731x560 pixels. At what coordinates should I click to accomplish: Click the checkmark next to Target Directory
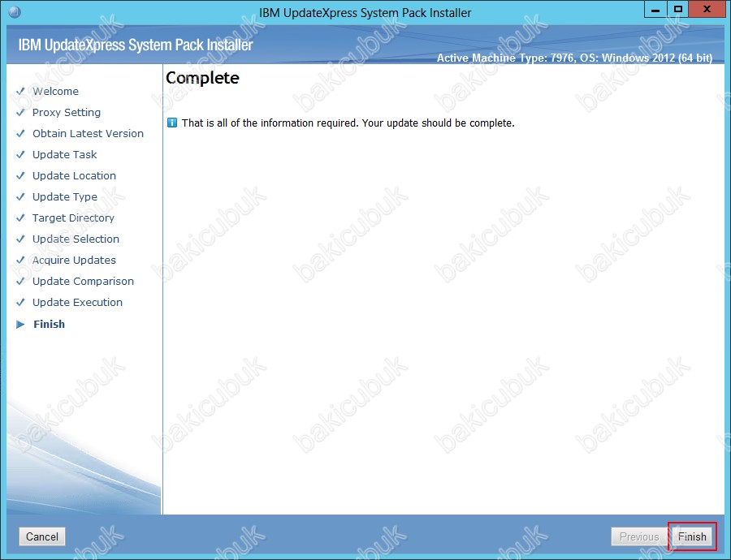pyautogui.click(x=20, y=218)
